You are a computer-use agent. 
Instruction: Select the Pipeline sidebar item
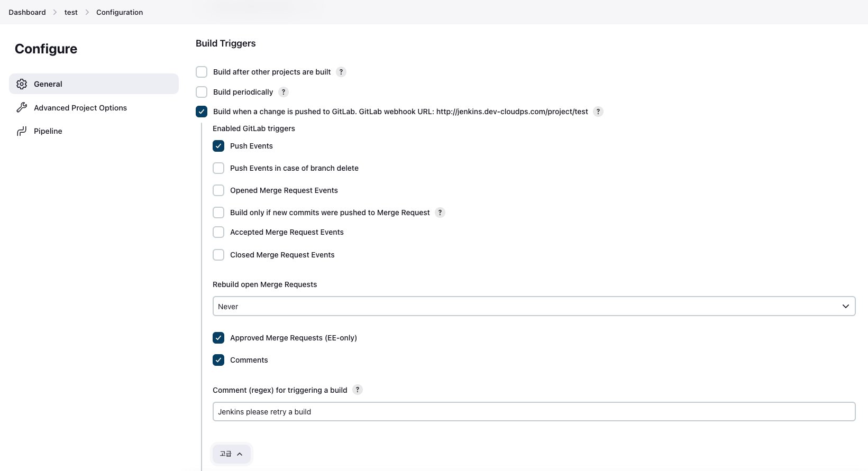[x=48, y=131]
